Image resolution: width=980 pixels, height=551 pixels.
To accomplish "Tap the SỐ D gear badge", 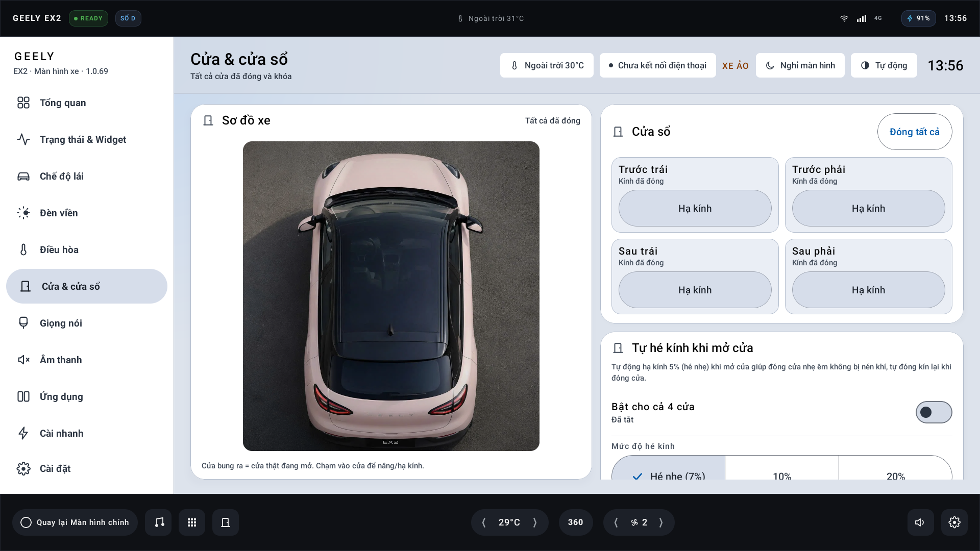I will click(128, 18).
